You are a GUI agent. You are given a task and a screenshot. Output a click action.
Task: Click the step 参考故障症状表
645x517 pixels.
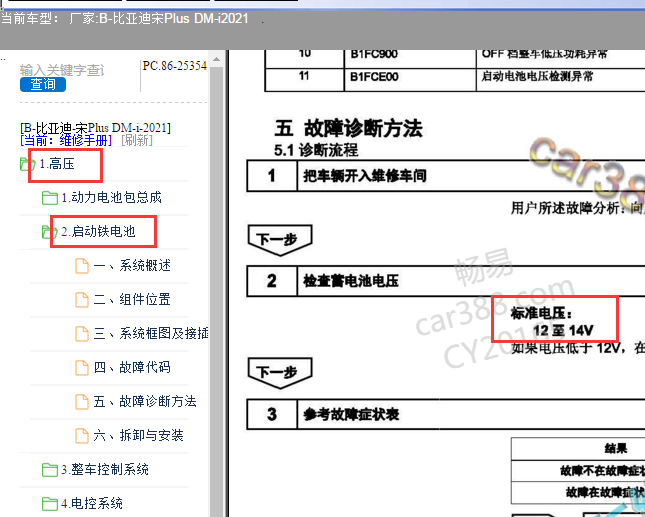tap(351, 414)
